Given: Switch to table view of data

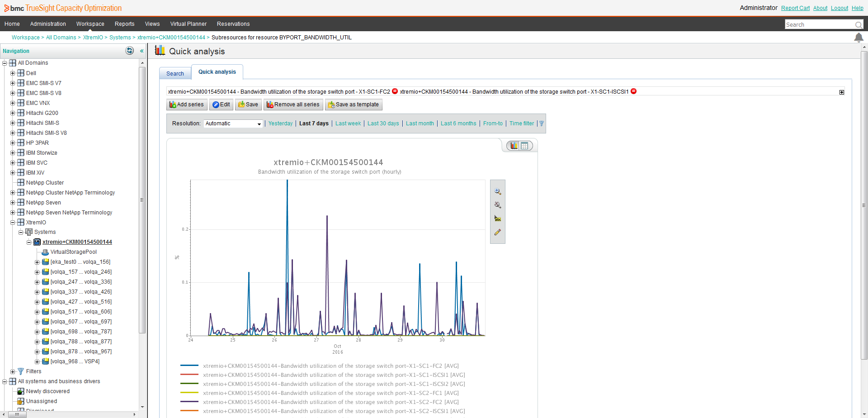Looking at the screenshot, I should point(524,146).
